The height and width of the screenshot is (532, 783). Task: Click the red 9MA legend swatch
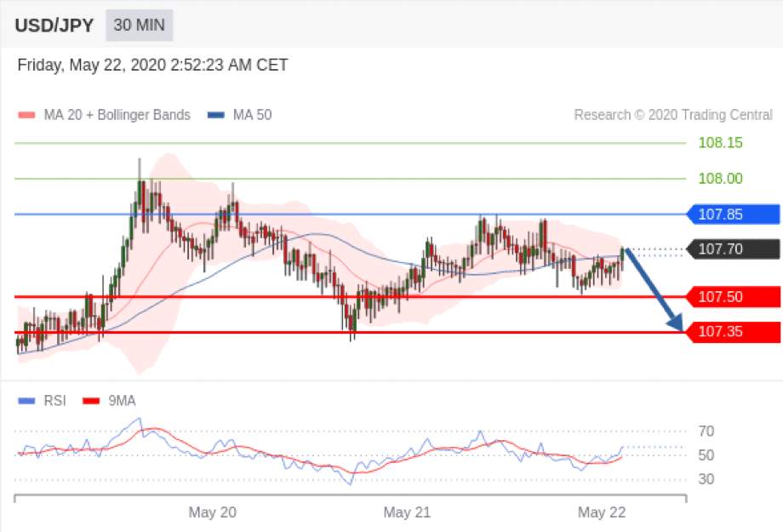[91, 401]
